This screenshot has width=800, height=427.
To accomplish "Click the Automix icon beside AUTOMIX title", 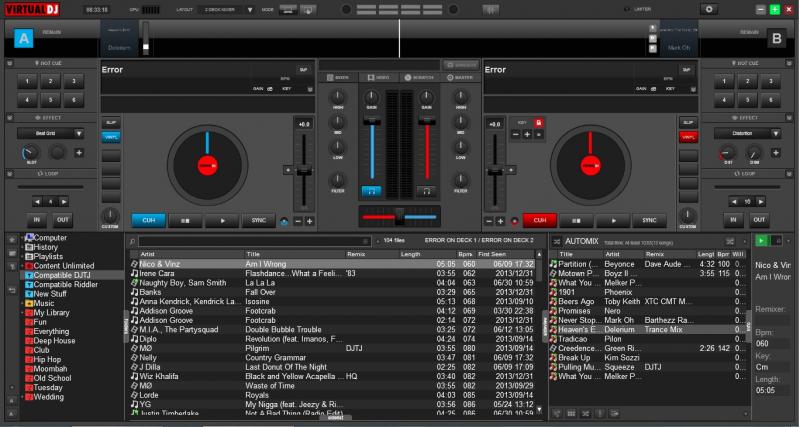I will point(557,241).
